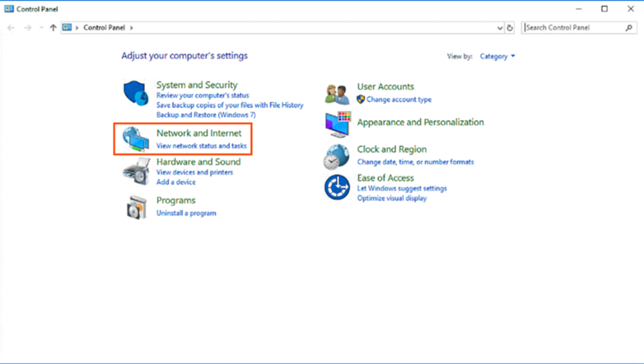Open the recent locations dropdown arrow
Screen dimensions: 644x364
click(x=41, y=28)
